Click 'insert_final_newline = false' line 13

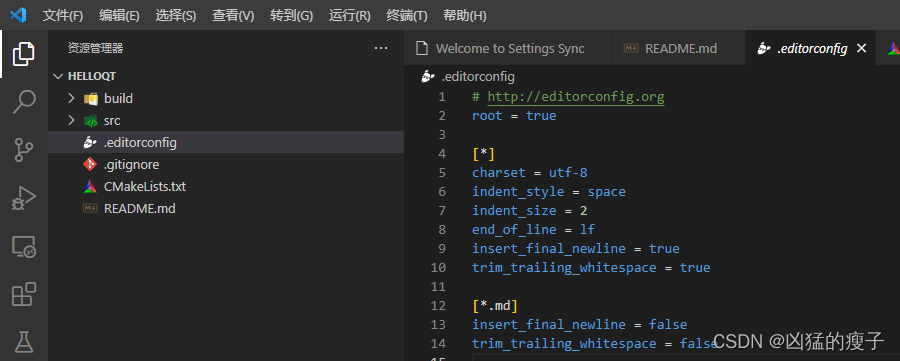click(x=580, y=324)
